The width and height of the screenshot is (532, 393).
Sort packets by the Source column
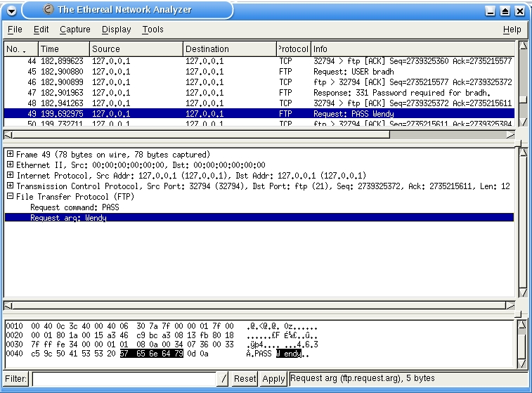click(136, 49)
